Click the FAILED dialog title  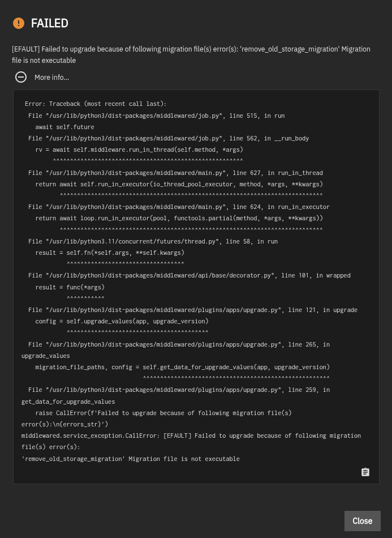pyautogui.click(x=50, y=23)
